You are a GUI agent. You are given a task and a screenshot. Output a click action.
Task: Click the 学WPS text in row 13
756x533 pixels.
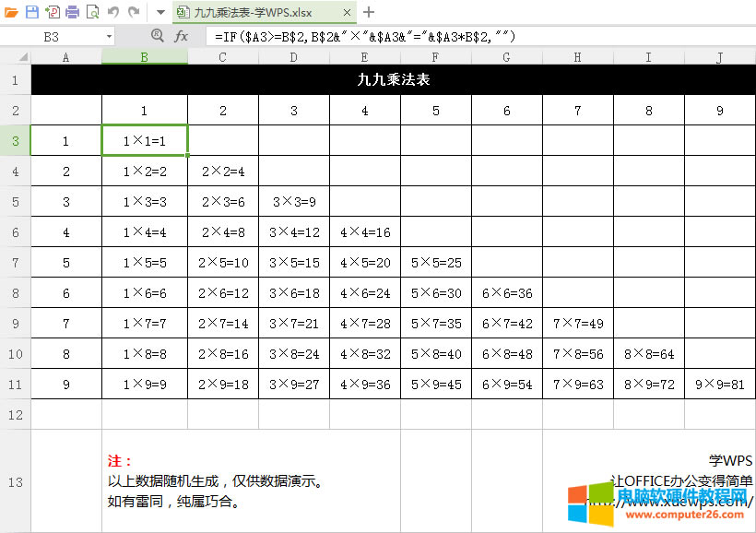coord(730,461)
